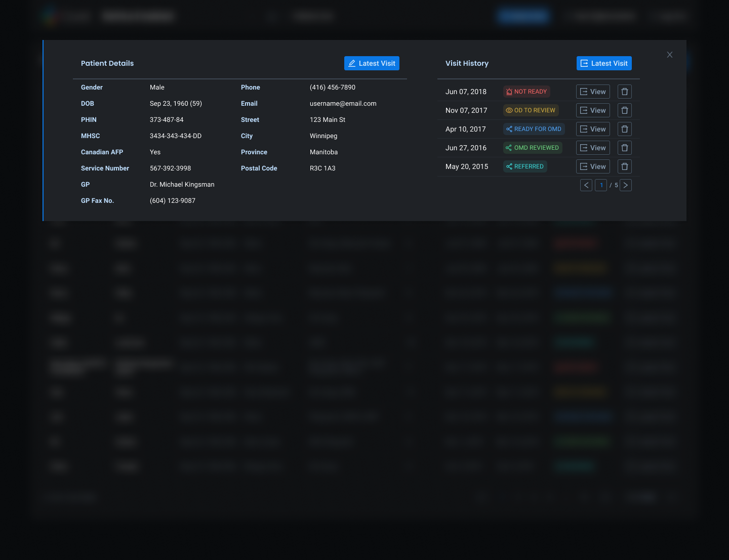Click the patient email address

tap(343, 104)
